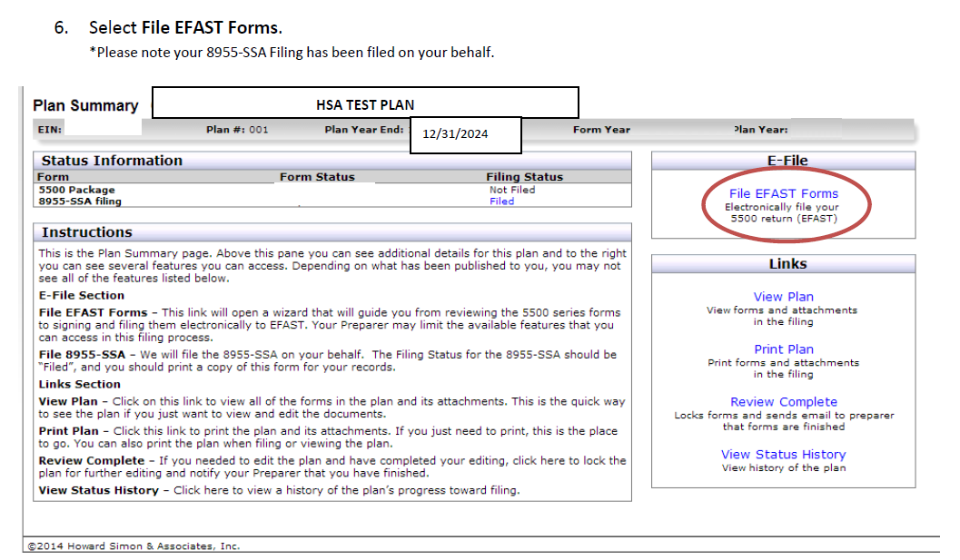
Task: Select the E-File panel header
Action: [787, 161]
